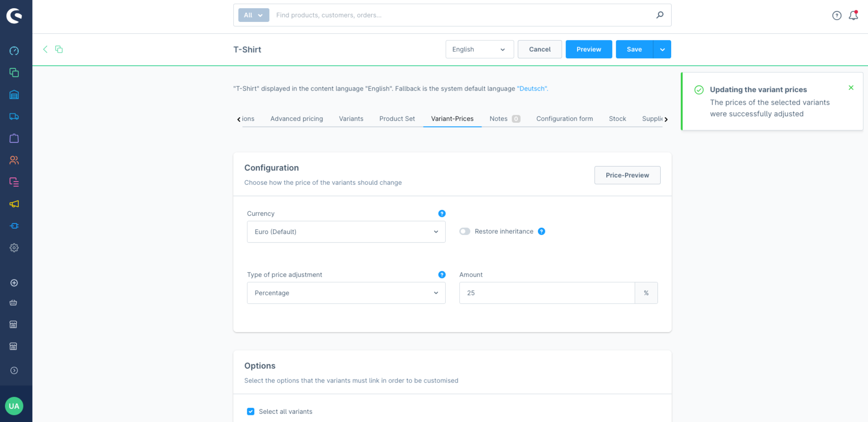
Task: Open the Save options dropdown arrow
Action: (x=662, y=49)
